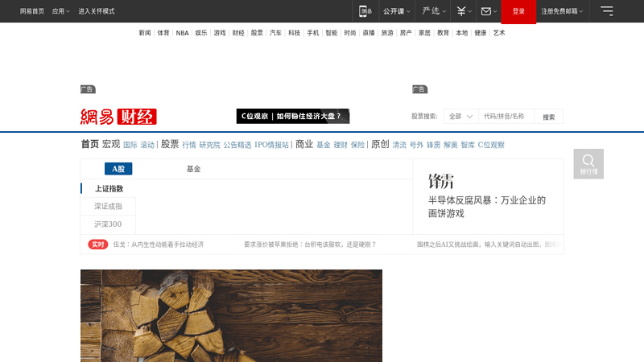Open the 旅游 channel link

(387, 33)
